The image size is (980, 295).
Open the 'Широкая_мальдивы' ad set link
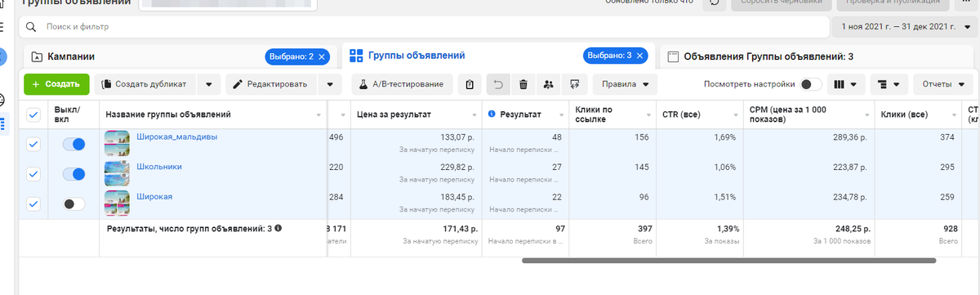[x=177, y=137]
